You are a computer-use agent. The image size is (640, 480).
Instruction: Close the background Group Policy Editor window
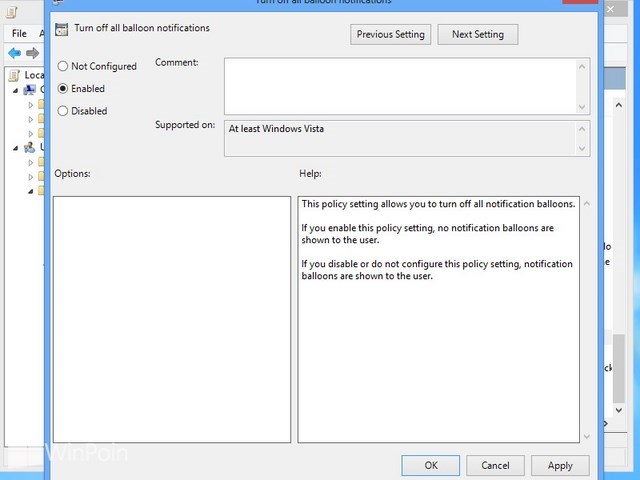click(613, 9)
